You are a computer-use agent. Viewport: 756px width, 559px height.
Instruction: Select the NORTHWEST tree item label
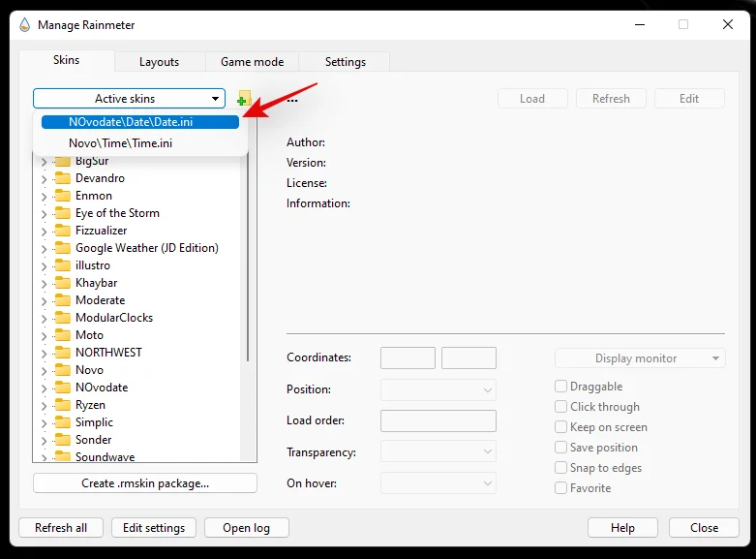click(108, 353)
